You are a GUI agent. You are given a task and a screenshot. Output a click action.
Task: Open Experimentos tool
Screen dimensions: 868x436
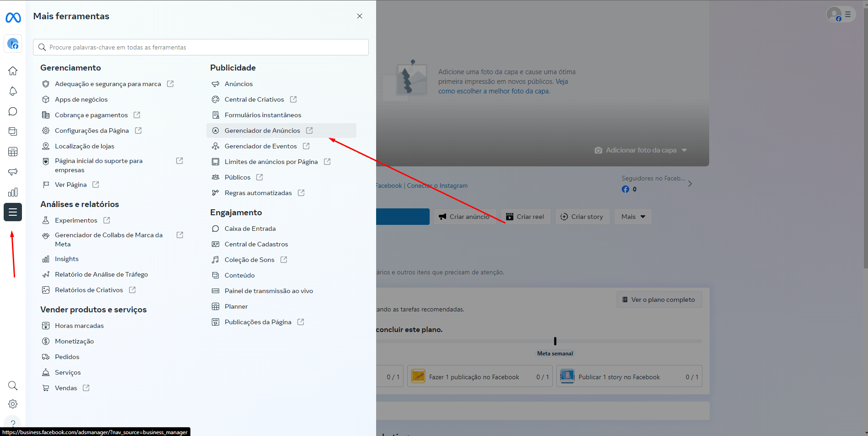[76, 220]
